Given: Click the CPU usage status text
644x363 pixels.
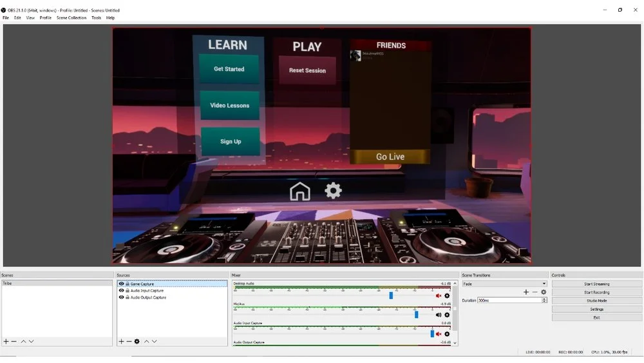Looking at the screenshot, I should point(609,352).
